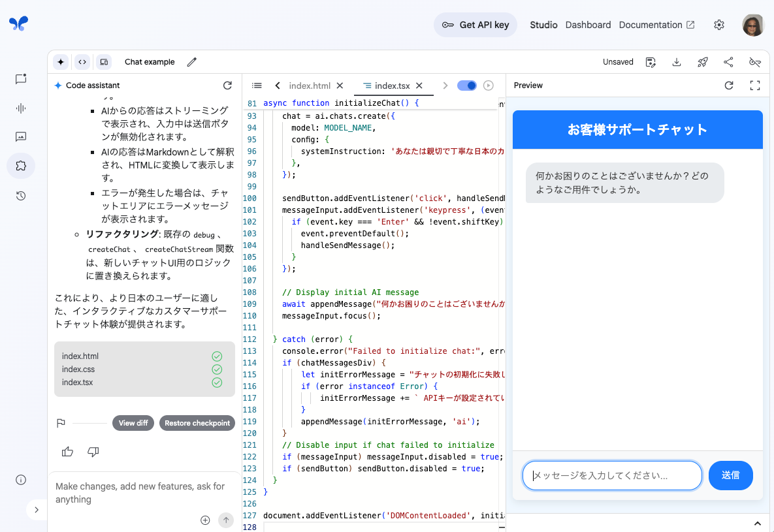Give thumbs down to assistant response
The height and width of the screenshot is (532, 774).
pos(93,452)
